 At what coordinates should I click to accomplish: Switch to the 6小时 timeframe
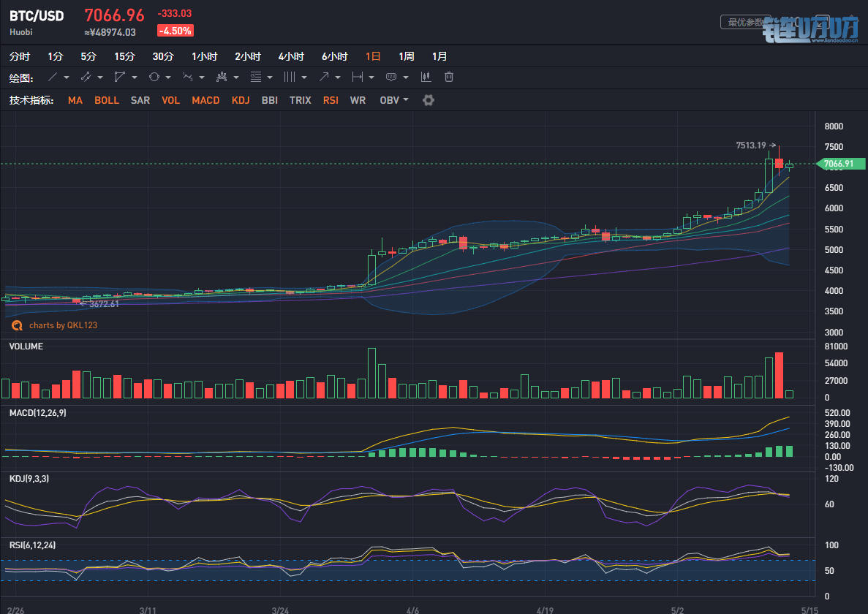[334, 56]
